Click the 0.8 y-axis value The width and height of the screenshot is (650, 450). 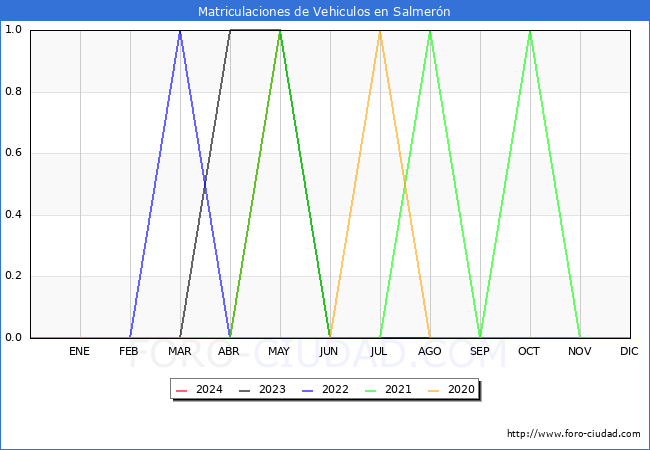(13, 92)
